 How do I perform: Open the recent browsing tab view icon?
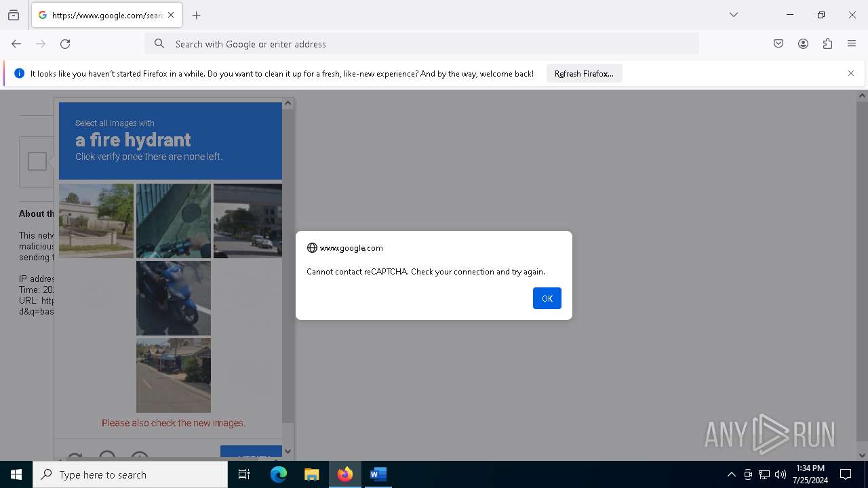point(14,15)
